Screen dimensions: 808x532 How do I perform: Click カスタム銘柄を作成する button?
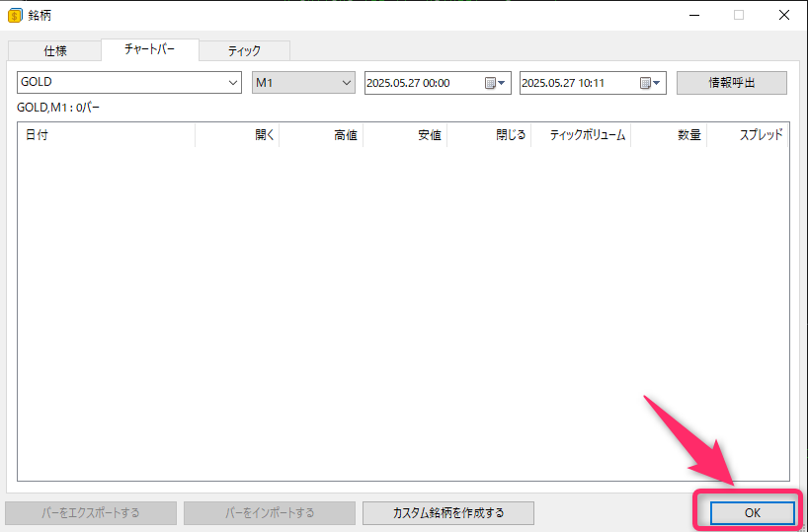448,513
